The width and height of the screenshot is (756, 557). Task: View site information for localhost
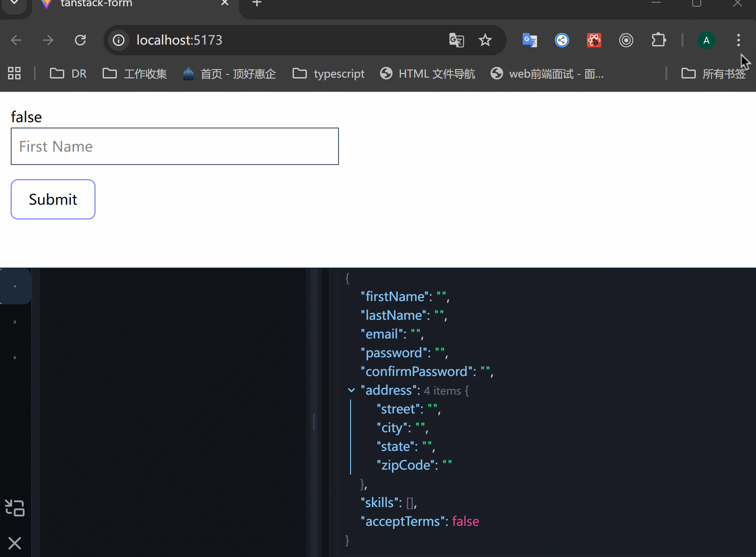(119, 40)
